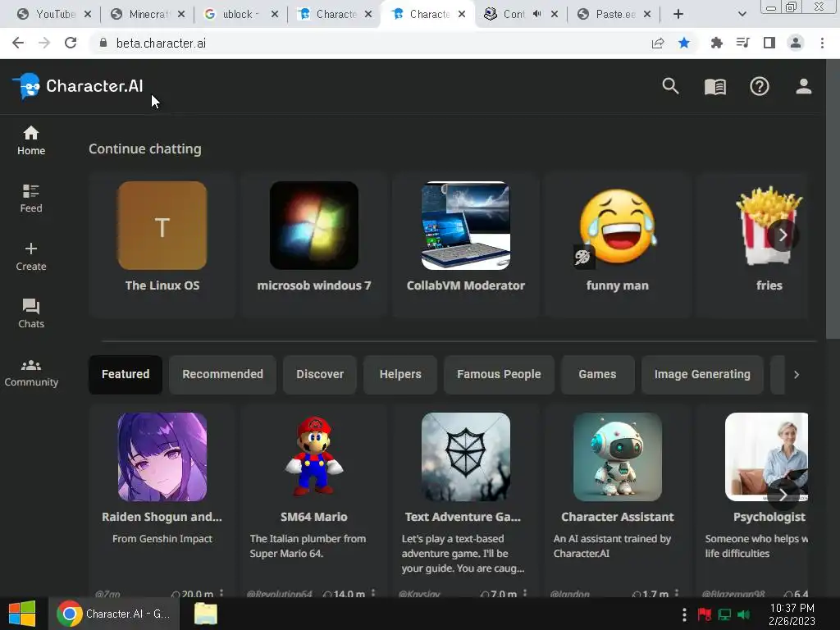Open Text Adventure Game character
Screen dimensions: 840x630
pyautogui.click(x=466, y=501)
